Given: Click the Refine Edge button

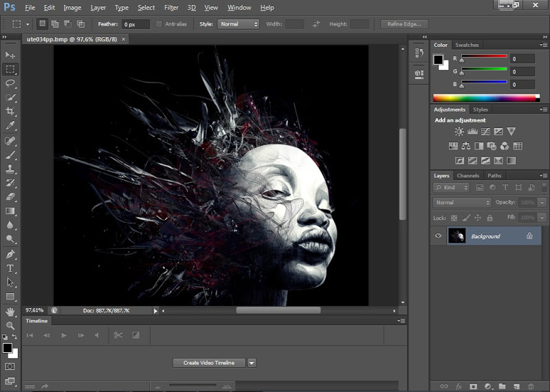Looking at the screenshot, I should tap(404, 24).
